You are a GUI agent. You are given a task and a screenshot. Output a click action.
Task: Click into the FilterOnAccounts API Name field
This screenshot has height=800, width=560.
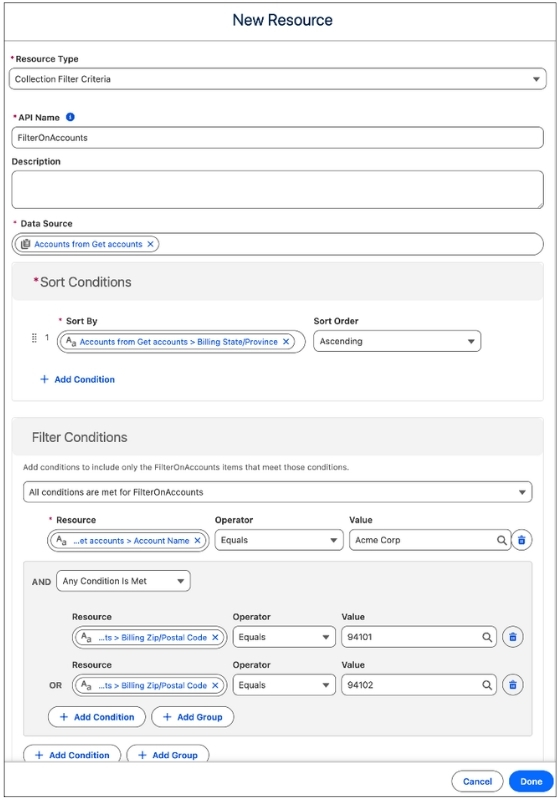(x=277, y=138)
